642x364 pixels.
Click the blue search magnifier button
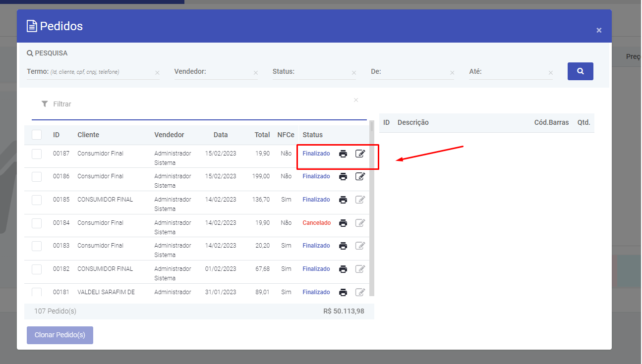(x=580, y=71)
